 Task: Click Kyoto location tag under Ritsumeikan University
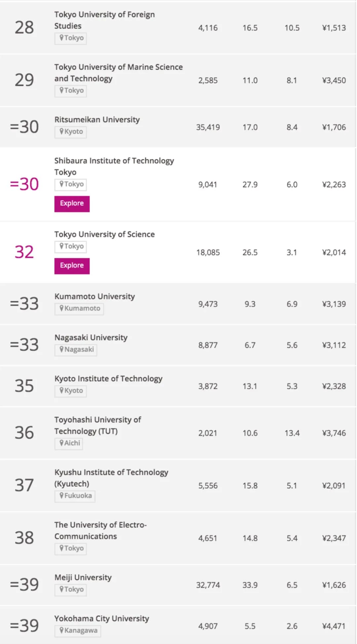71,132
